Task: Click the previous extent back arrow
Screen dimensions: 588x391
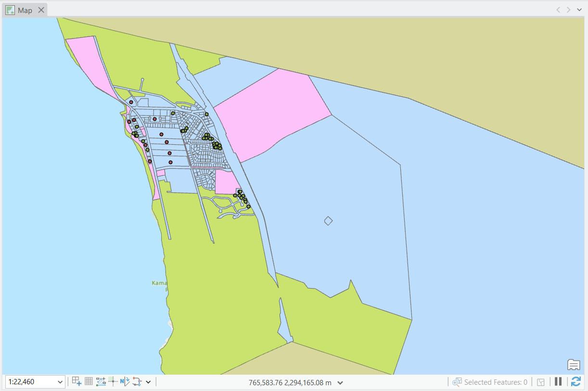Action: [x=558, y=10]
